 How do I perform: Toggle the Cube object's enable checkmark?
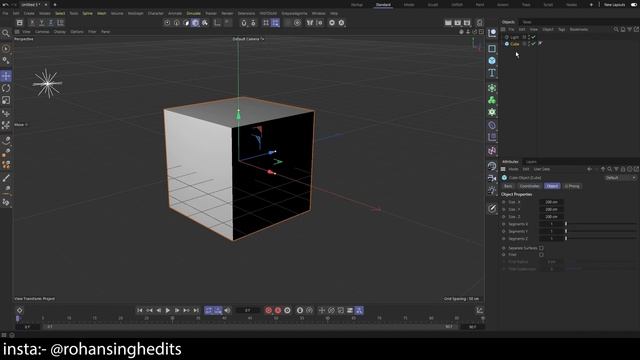click(533, 43)
